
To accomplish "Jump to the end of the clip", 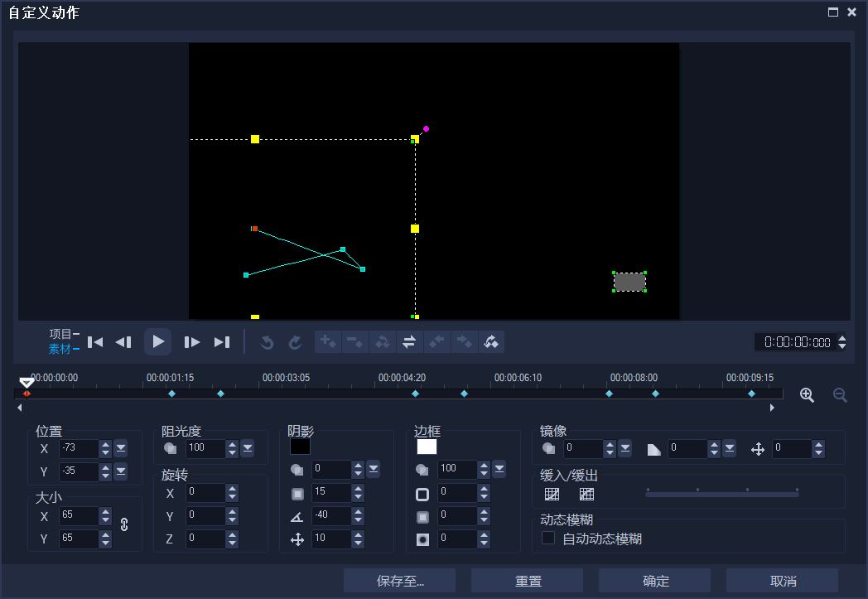I will [x=222, y=342].
